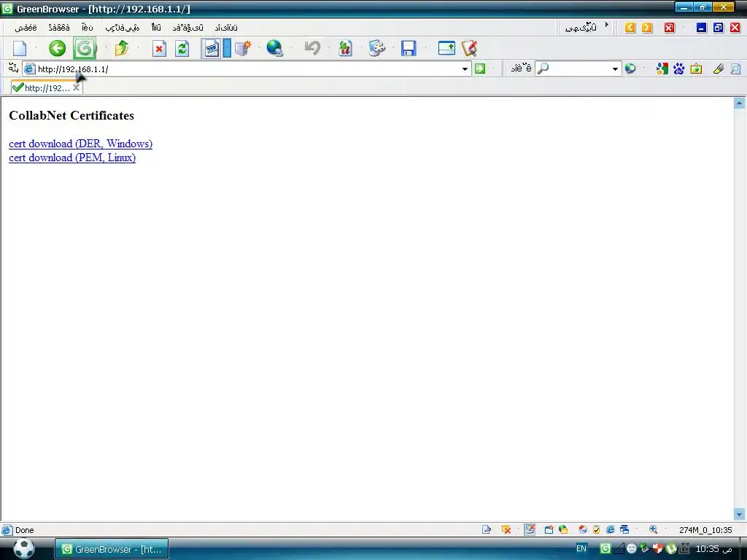This screenshot has width=747, height=560.
Task: Click the EN language indicator in taskbar
Action: [581, 548]
